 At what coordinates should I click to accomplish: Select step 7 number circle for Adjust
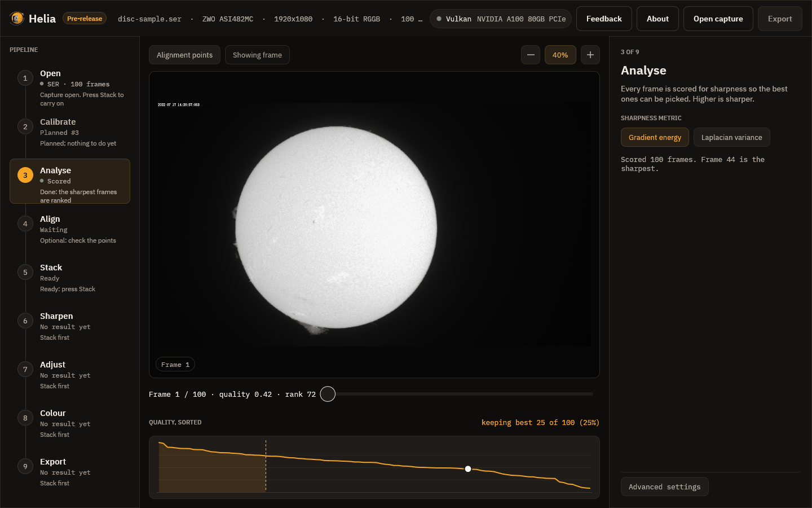click(25, 369)
